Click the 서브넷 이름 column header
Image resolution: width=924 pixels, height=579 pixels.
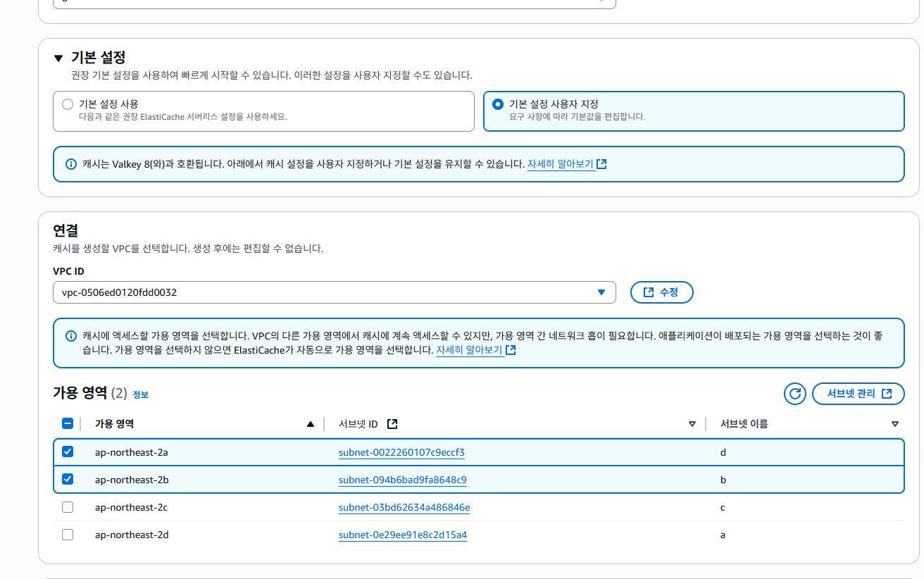point(744,424)
